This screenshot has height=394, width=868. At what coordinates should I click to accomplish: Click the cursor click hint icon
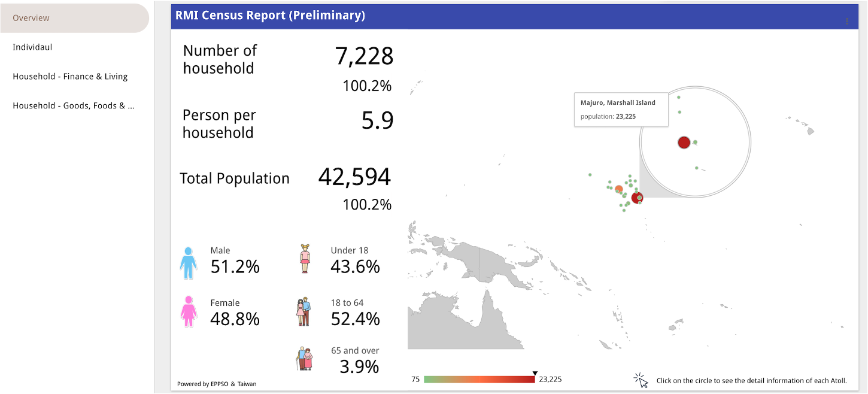(x=641, y=380)
